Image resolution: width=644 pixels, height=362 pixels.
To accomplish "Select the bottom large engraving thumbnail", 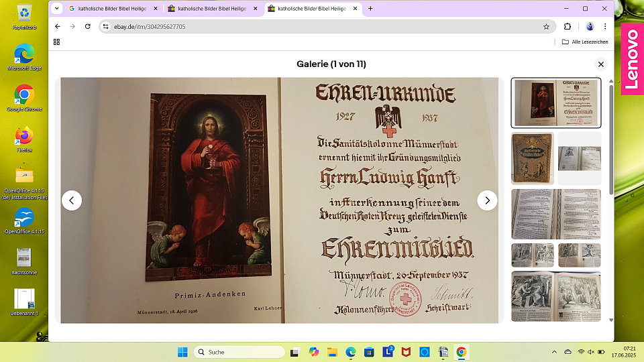I will (x=556, y=296).
